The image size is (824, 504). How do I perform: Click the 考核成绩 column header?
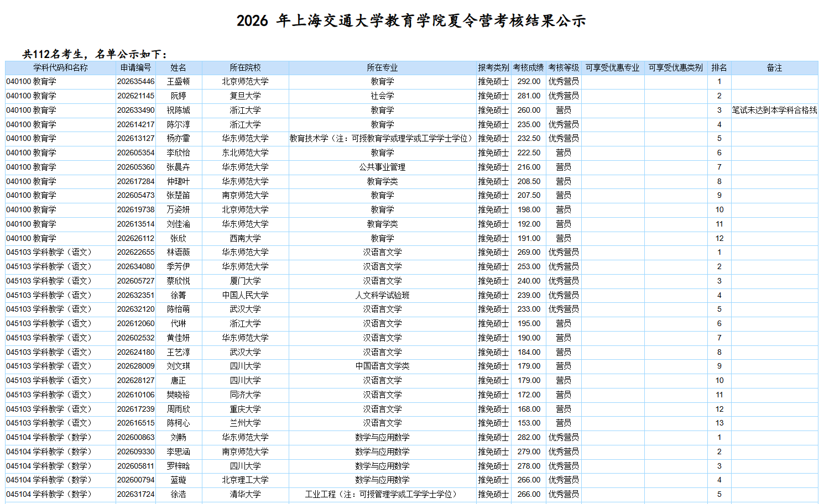[x=528, y=67]
